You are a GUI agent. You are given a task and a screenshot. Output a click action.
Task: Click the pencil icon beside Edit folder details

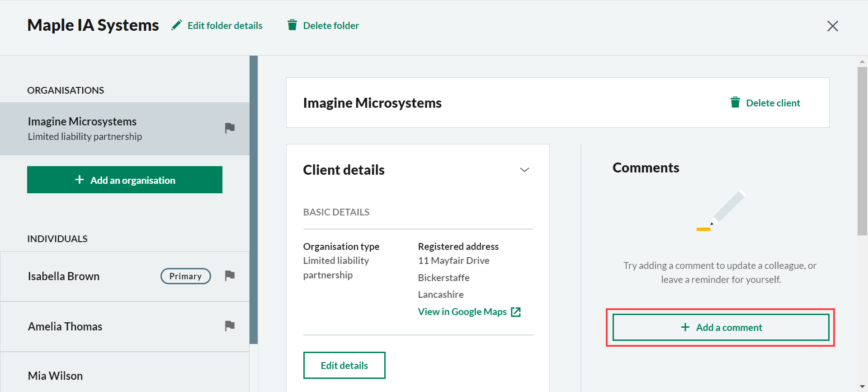177,25
